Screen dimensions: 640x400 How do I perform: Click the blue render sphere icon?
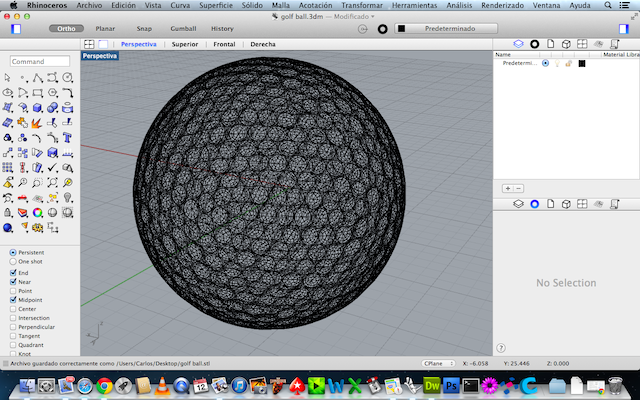[7, 228]
